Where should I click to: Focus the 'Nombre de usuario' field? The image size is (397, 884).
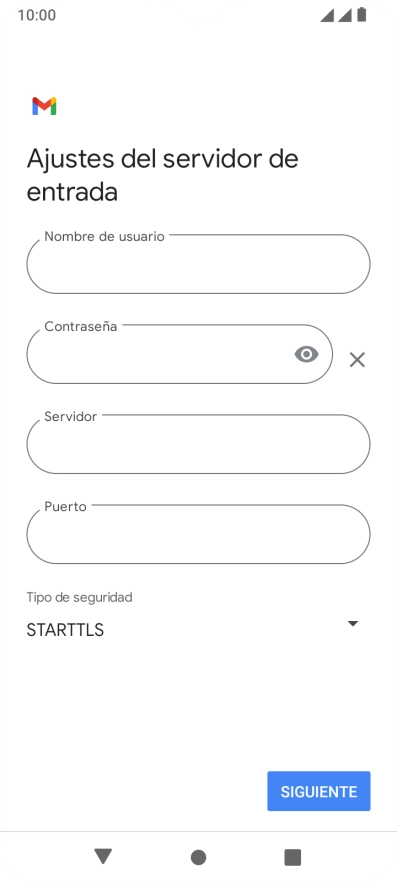point(198,264)
